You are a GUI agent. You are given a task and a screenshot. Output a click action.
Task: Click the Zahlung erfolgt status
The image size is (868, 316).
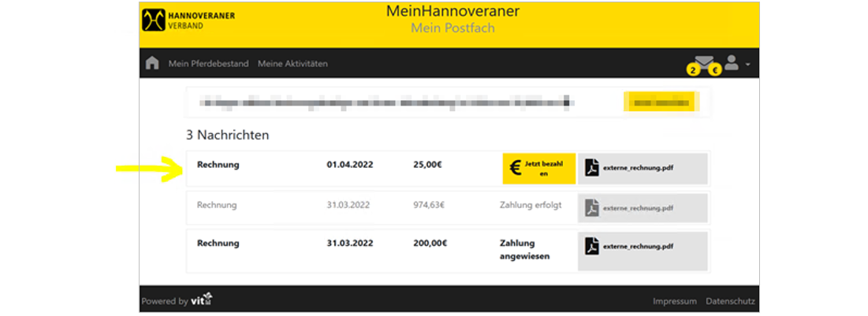coord(531,205)
